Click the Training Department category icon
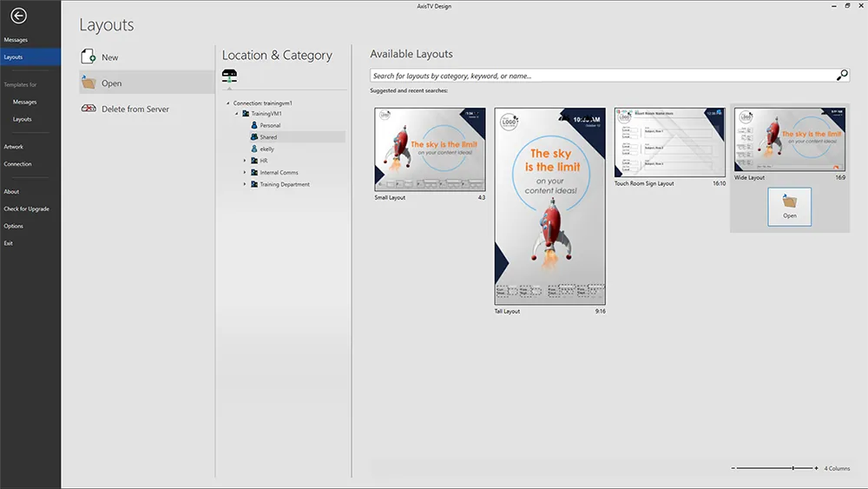The height and width of the screenshot is (489, 868). 254,184
